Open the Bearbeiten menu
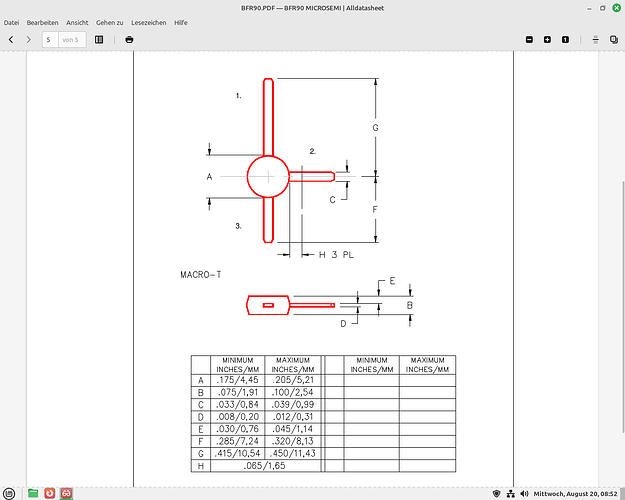Screen dimensions: 625x500 42,22
